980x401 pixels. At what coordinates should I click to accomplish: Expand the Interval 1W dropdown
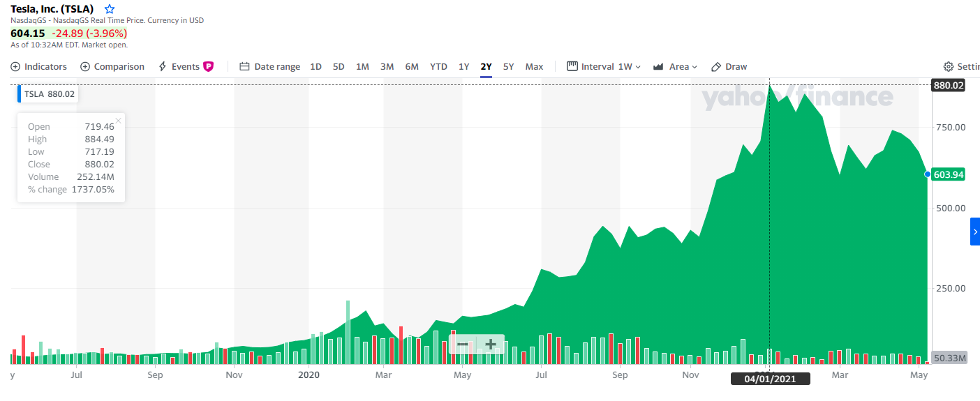(604, 67)
